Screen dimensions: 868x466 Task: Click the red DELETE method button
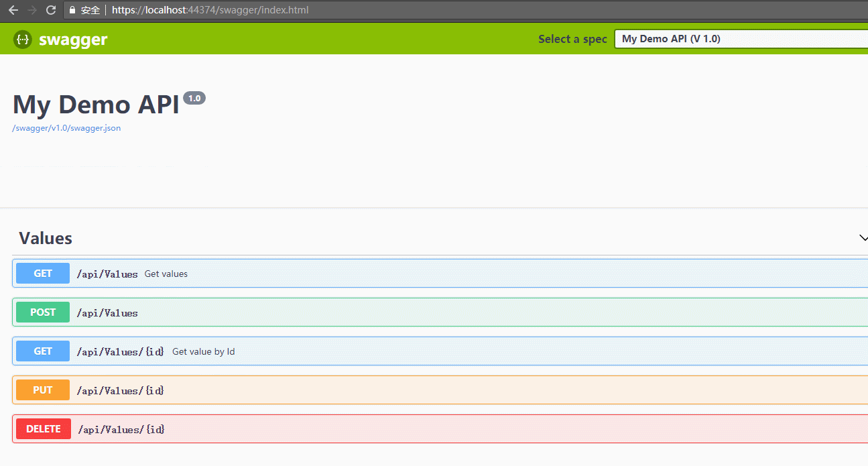[x=44, y=429]
